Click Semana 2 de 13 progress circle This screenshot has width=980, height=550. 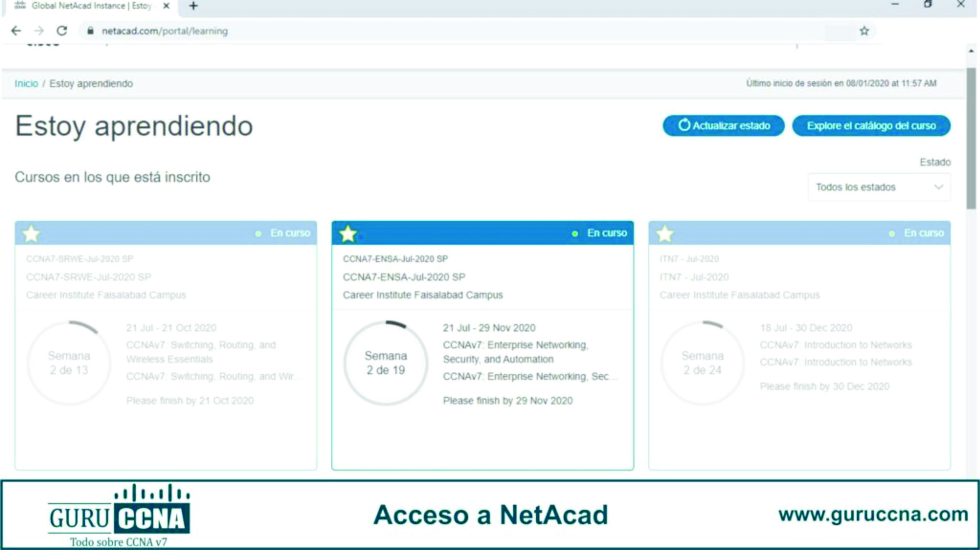point(69,363)
